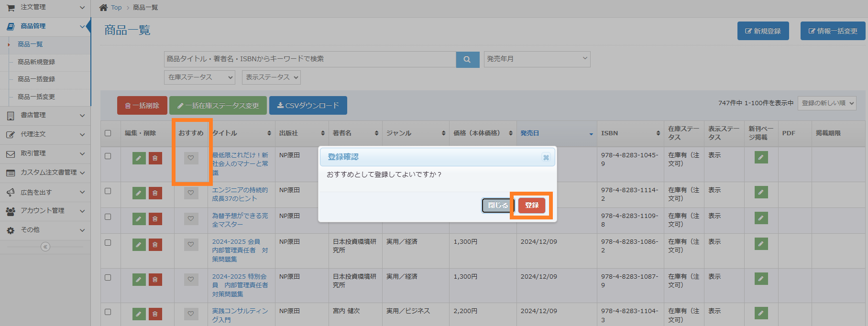The width and height of the screenshot is (868, 326).
Task: Open the 発売年月 dropdown
Action: click(x=537, y=59)
